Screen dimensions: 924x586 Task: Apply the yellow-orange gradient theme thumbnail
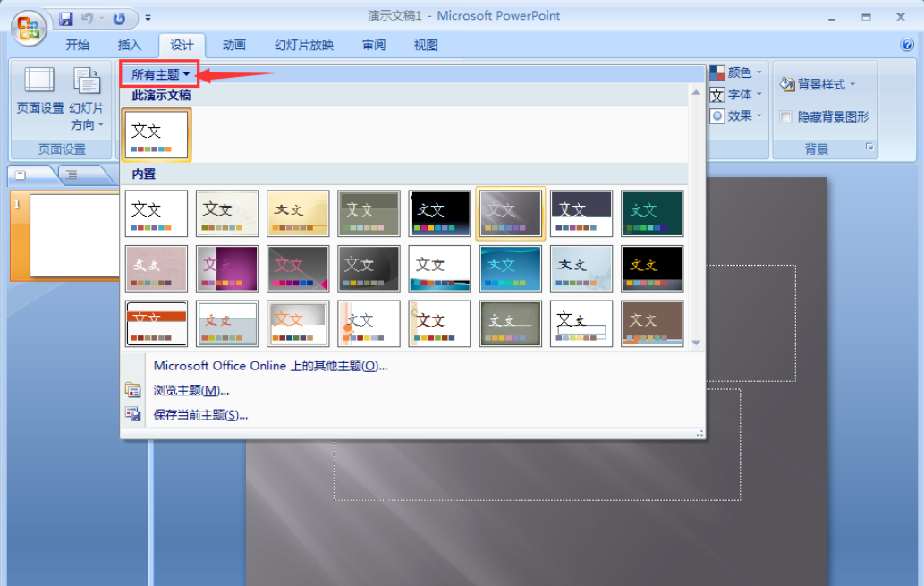coord(298,213)
